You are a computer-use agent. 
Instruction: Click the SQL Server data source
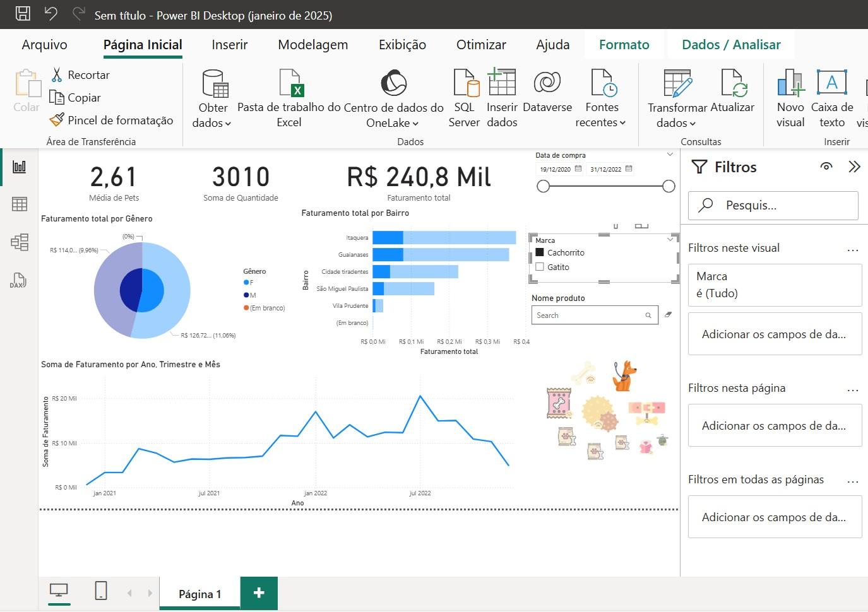coord(464,98)
